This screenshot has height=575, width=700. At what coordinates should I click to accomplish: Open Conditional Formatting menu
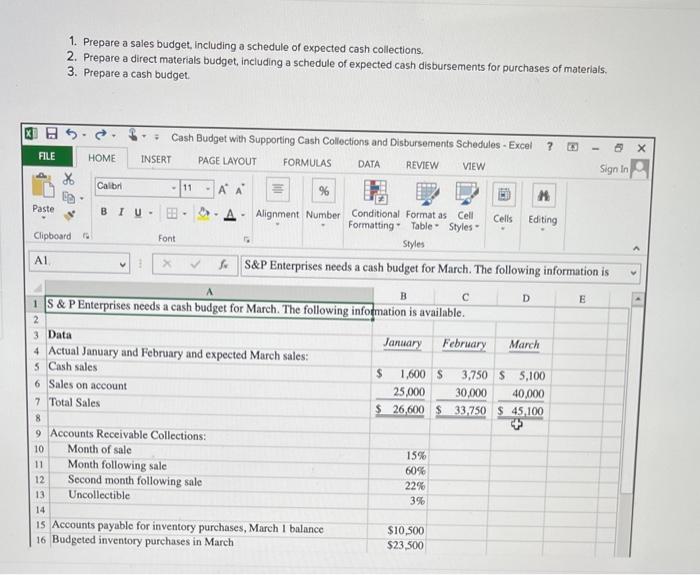pyautogui.click(x=375, y=205)
